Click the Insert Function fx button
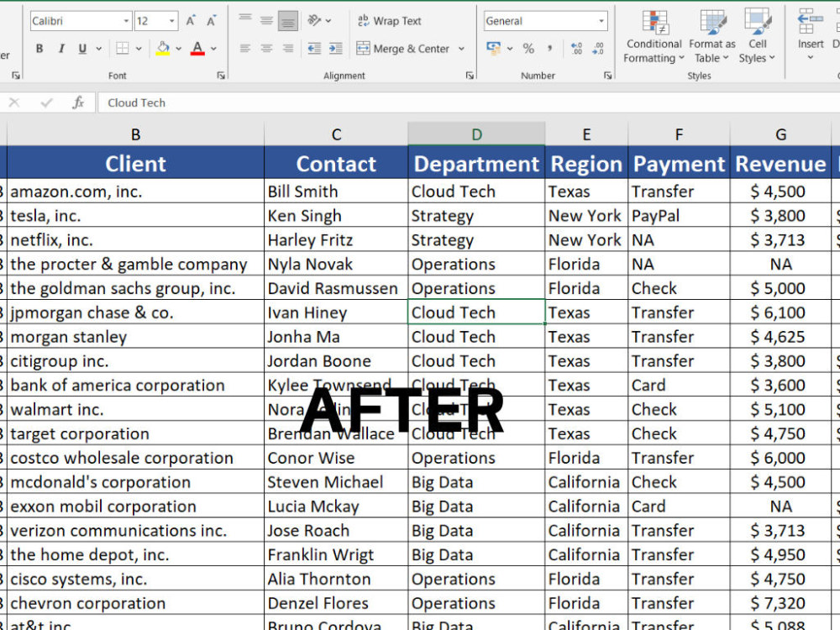840x630 pixels. point(78,102)
